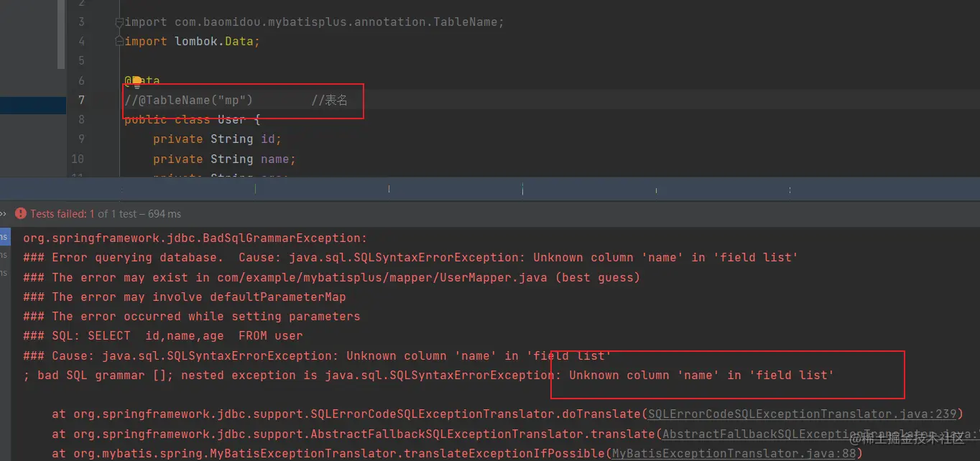Click '; bad SQL grammar []; nested exception' line
The image size is (980, 461).
(x=429, y=375)
